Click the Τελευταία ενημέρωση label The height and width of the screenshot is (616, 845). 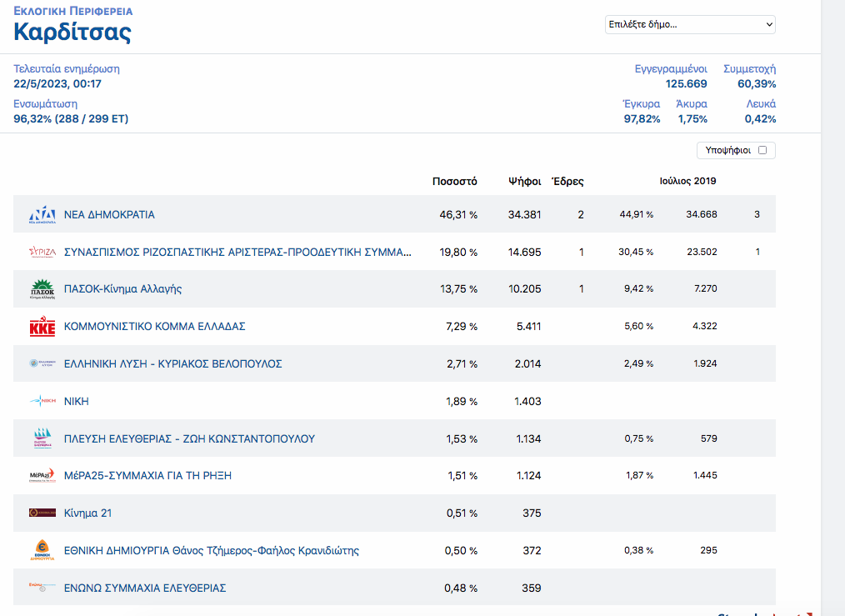click(67, 69)
